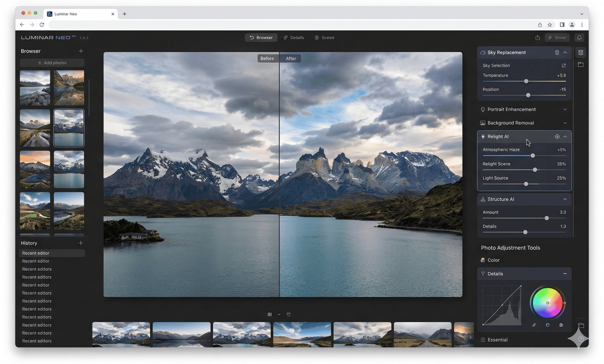Open the browser profile avatar
The width and height of the screenshot is (604, 364).
(572, 25)
